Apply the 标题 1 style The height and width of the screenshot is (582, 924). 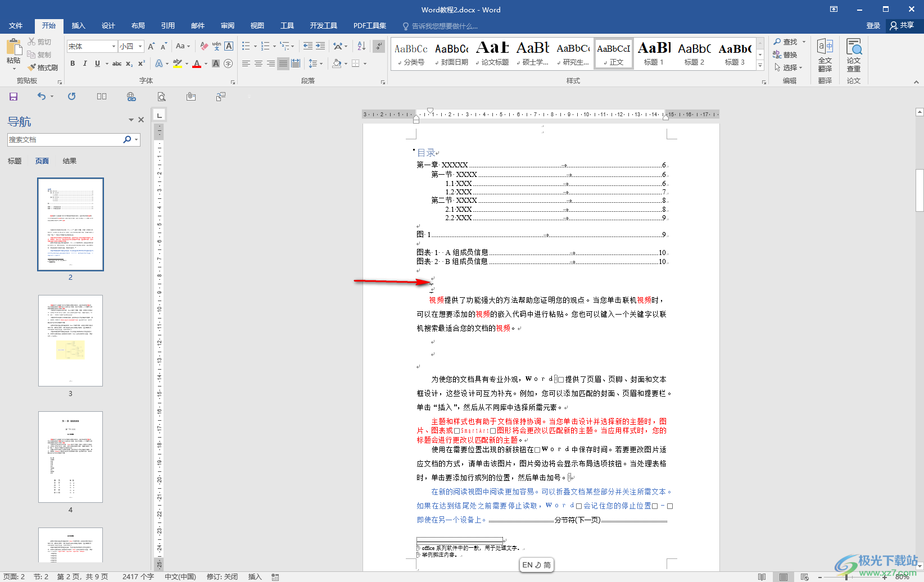654,54
